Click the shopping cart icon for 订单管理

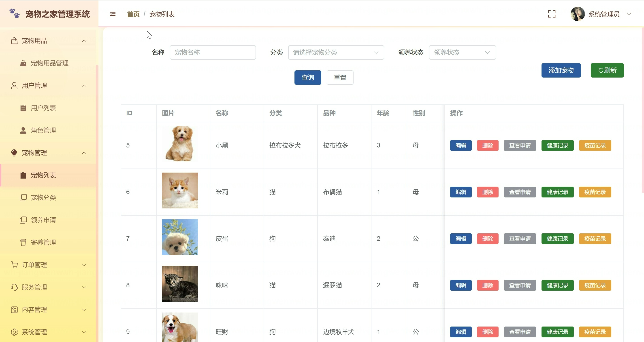14,265
